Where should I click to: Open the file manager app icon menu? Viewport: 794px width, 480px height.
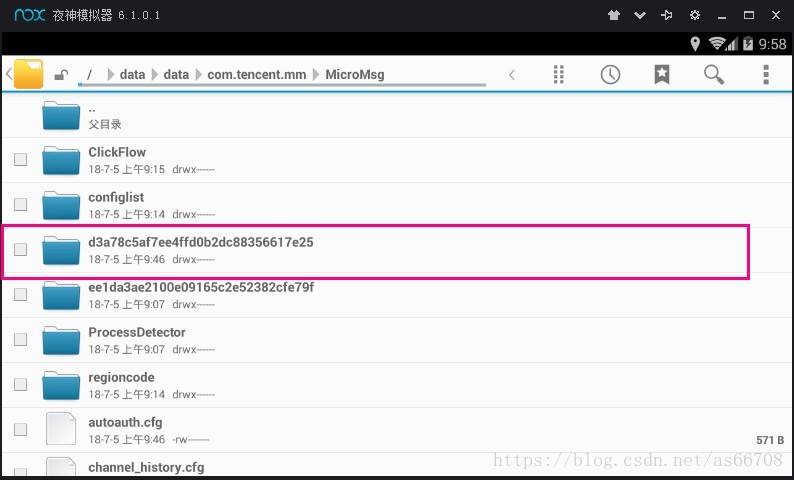(28, 74)
